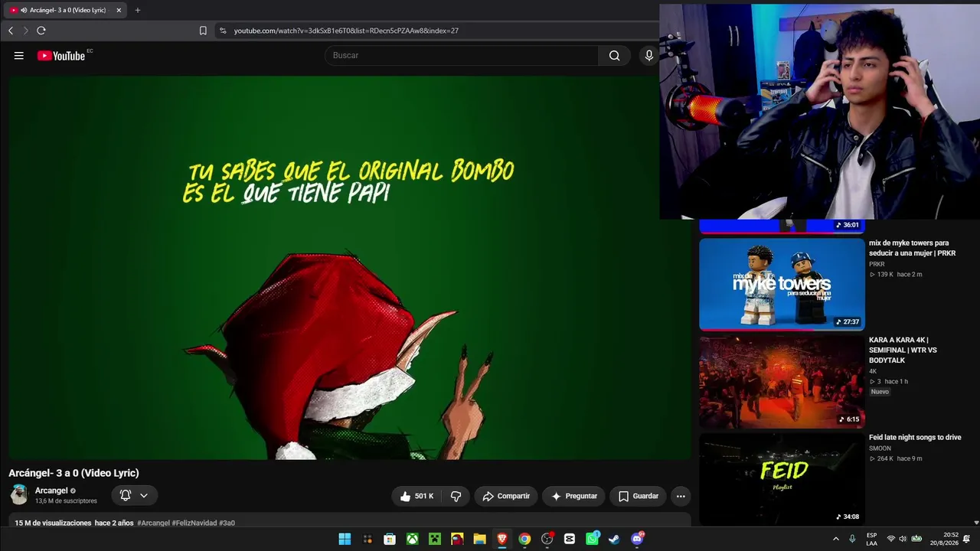980x551 pixels.
Task: Open more actions three-dot menu
Action: [x=681, y=496]
